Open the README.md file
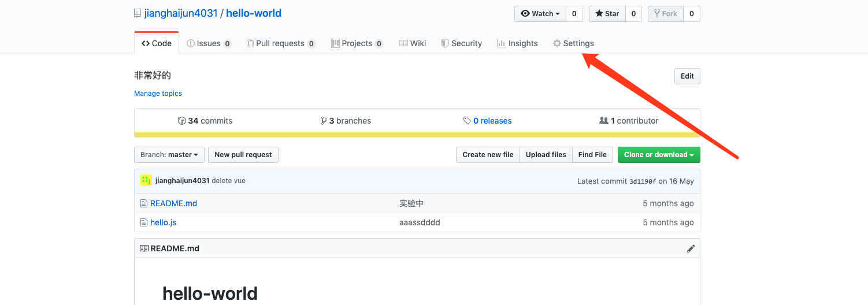Image resolution: width=868 pixels, height=305 pixels. (x=173, y=203)
